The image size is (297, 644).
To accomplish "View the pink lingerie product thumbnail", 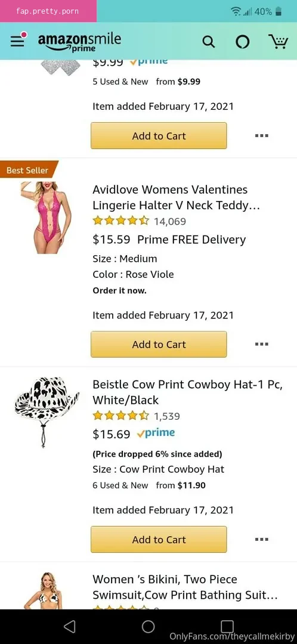I will click(46, 218).
